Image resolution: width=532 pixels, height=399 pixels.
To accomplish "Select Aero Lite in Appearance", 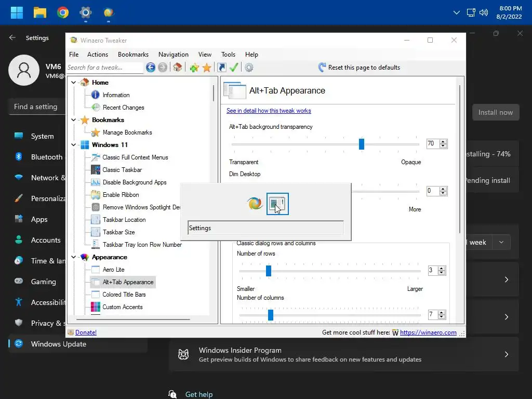I will 113,270.
